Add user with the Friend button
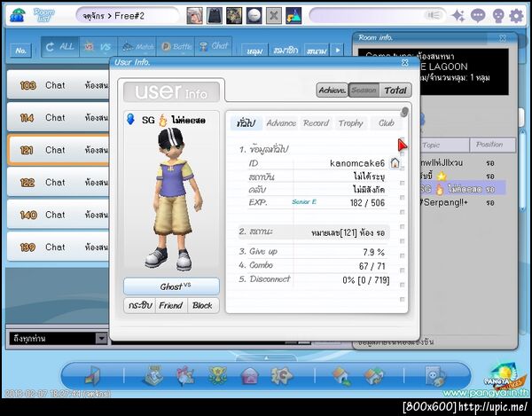Image resolution: width=532 pixels, height=416 pixels. click(171, 305)
